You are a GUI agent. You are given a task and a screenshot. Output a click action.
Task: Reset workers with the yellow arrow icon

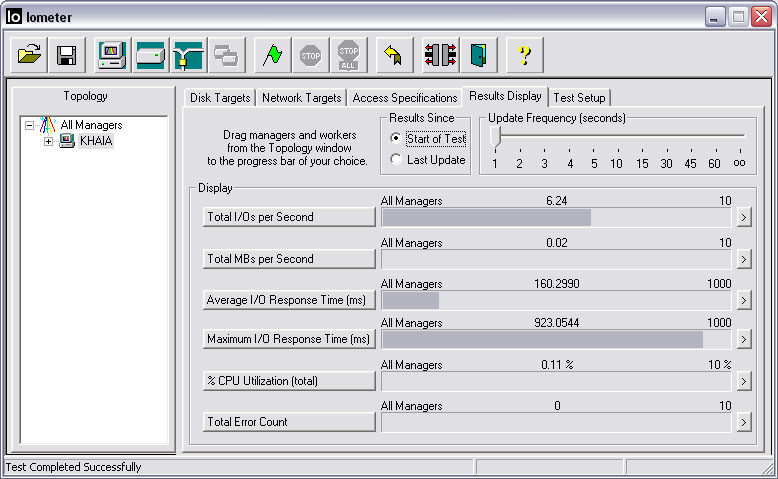point(394,55)
